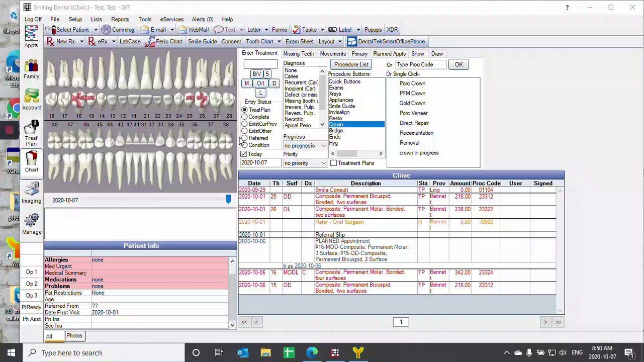This screenshot has width=644, height=362.
Task: Select the ExistOther entry status radio
Action: pyautogui.click(x=244, y=131)
